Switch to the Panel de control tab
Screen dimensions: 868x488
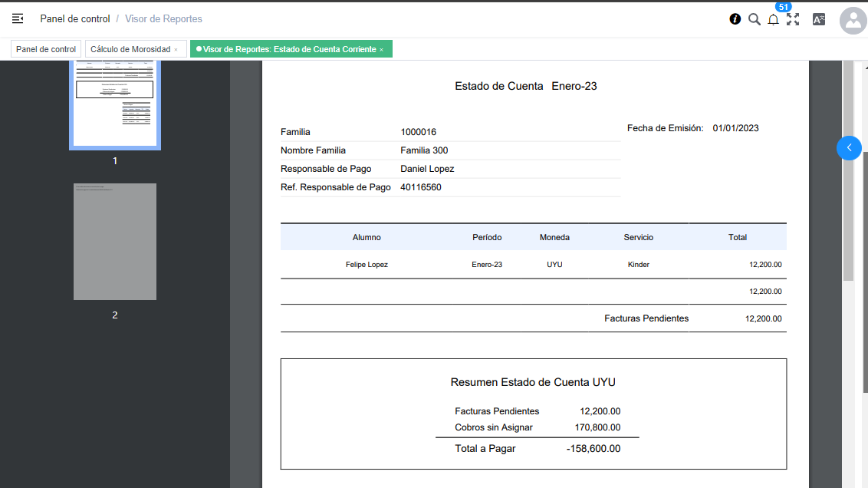46,49
